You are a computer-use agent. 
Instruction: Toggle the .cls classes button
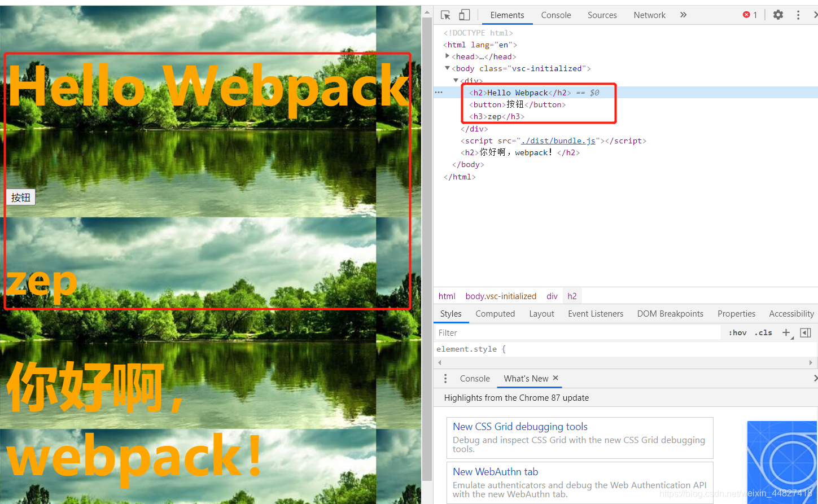pyautogui.click(x=763, y=332)
